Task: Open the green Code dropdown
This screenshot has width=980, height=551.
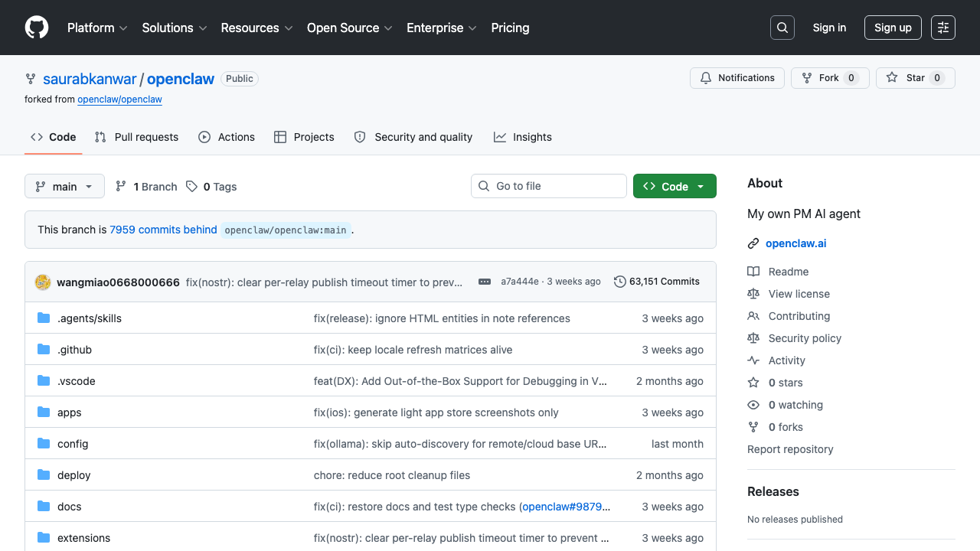Action: point(675,187)
